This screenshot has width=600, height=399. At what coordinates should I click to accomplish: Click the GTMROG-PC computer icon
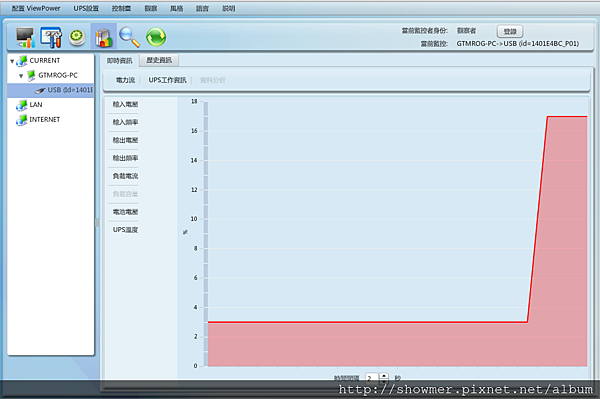click(x=31, y=76)
